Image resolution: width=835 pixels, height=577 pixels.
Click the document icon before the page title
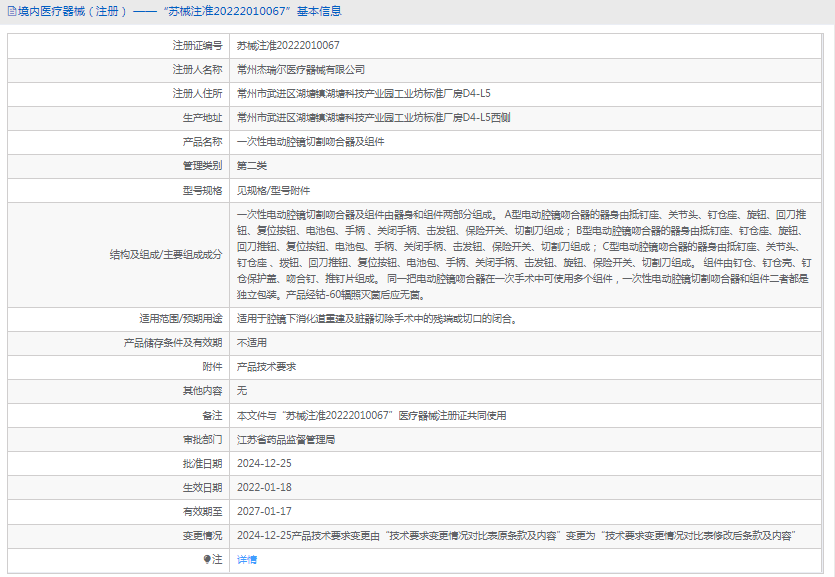(x=12, y=11)
